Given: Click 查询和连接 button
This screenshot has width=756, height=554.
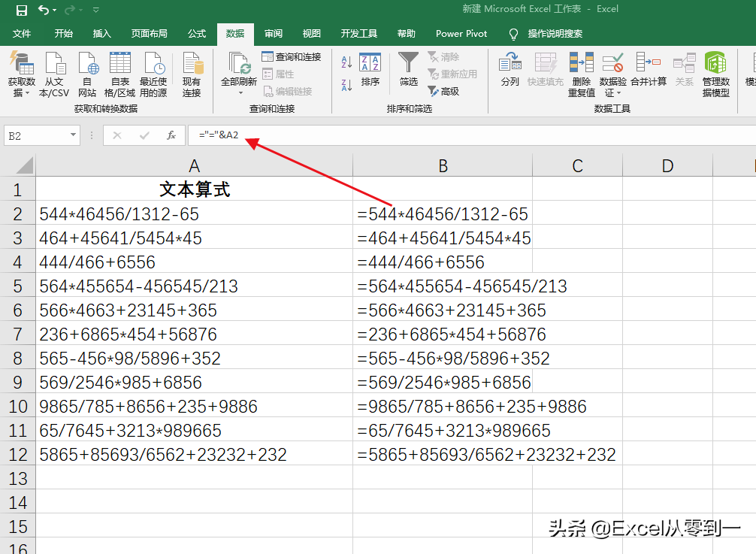Looking at the screenshot, I should click(x=291, y=57).
